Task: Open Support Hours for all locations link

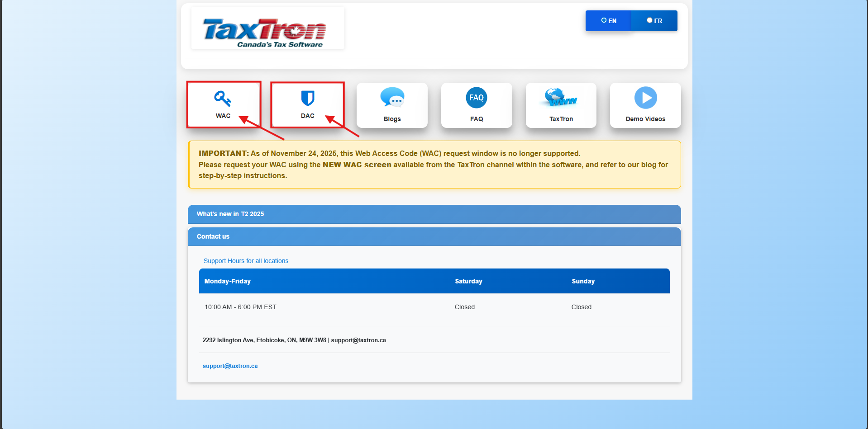Action: tap(246, 261)
